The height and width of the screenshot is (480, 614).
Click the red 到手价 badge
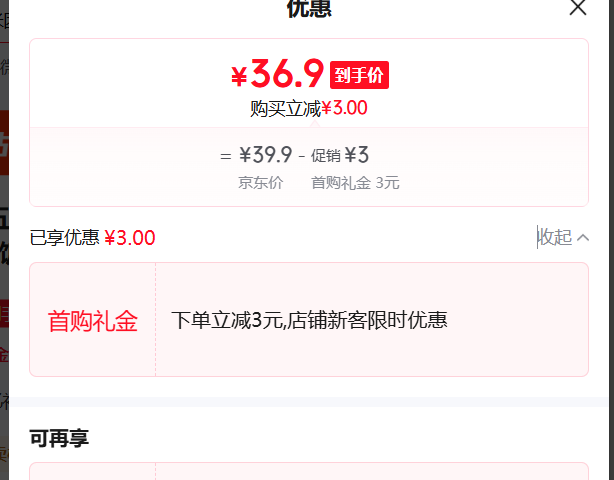359,75
